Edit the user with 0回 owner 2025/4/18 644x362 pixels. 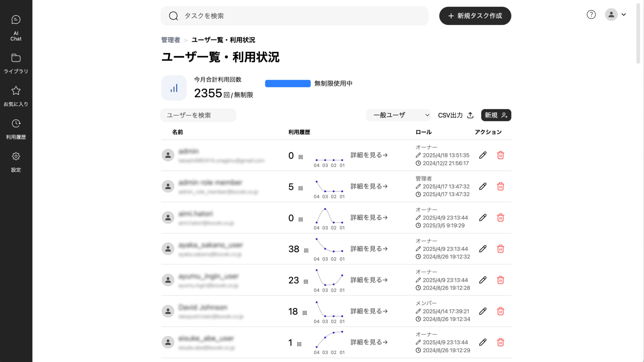483,155
